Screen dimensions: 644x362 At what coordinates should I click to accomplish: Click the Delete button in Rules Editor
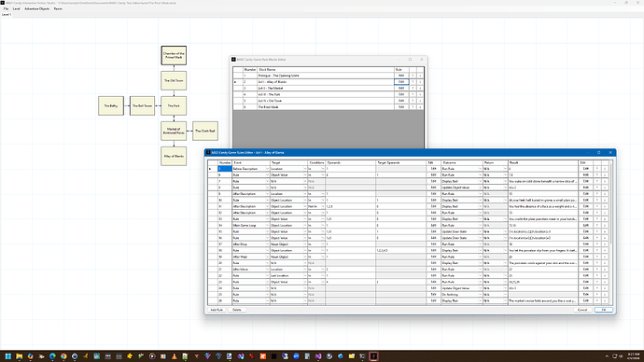[x=237, y=310]
